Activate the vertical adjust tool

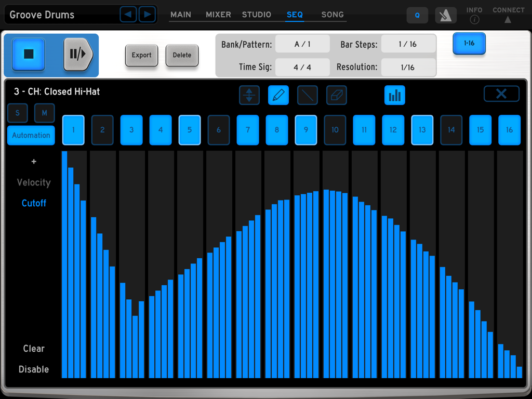click(x=249, y=95)
